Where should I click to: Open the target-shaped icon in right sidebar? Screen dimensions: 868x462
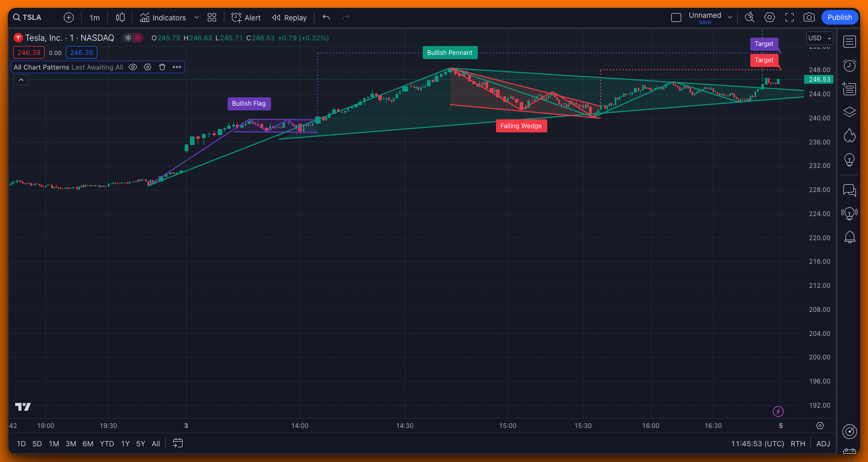pos(850,432)
